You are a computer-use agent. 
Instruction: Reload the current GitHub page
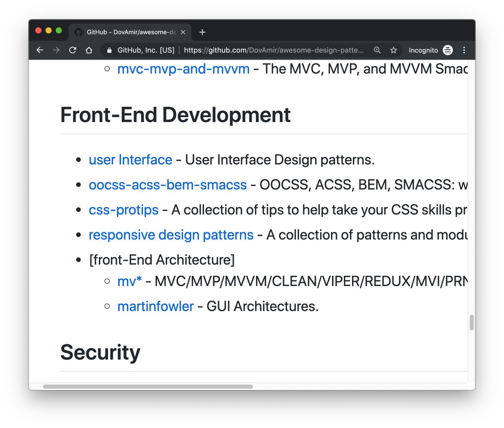[72, 50]
